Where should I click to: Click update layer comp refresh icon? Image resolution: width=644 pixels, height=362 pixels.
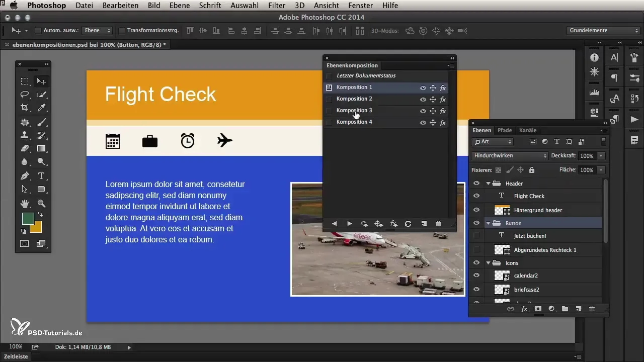click(408, 224)
